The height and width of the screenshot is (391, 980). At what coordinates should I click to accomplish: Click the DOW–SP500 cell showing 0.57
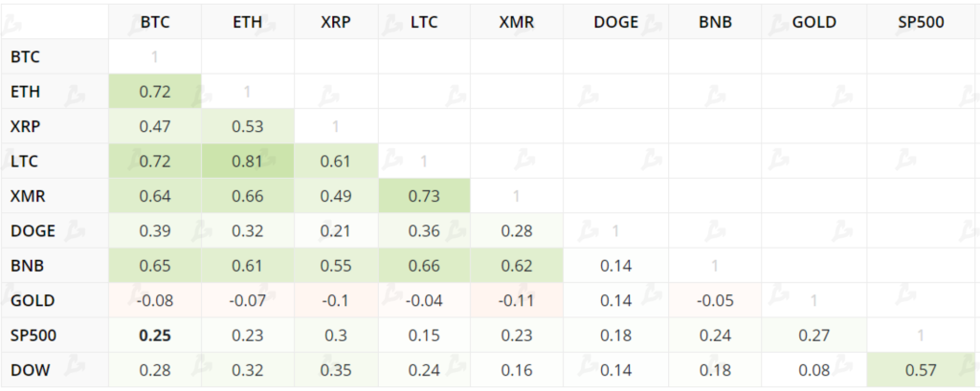pos(922,370)
